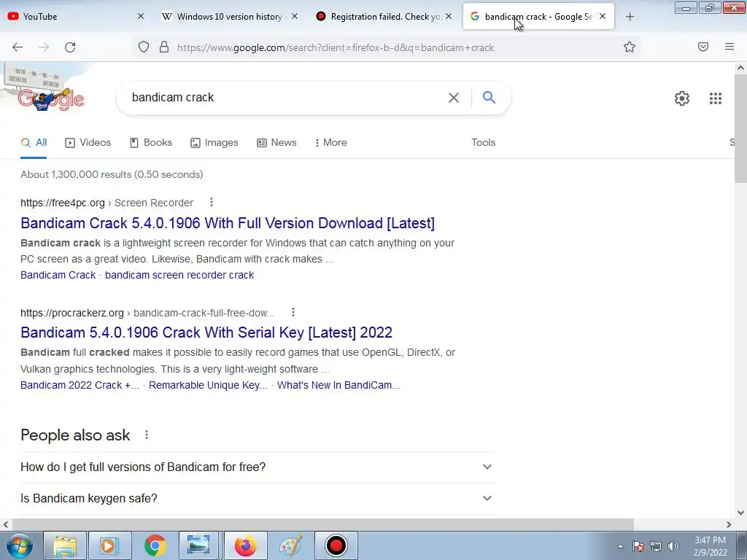
Task: Reload the page with the refresh icon
Action: tap(70, 47)
